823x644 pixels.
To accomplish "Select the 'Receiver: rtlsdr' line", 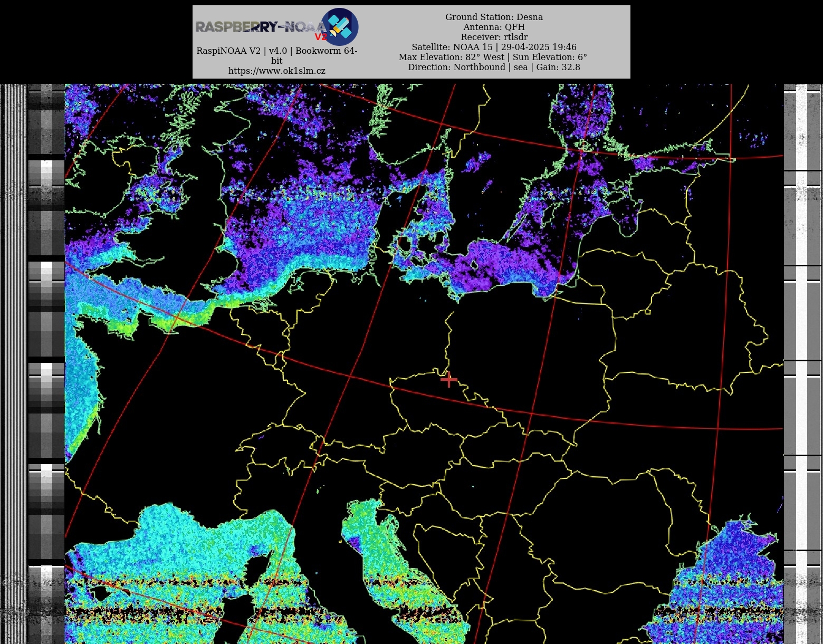I will point(494,37).
